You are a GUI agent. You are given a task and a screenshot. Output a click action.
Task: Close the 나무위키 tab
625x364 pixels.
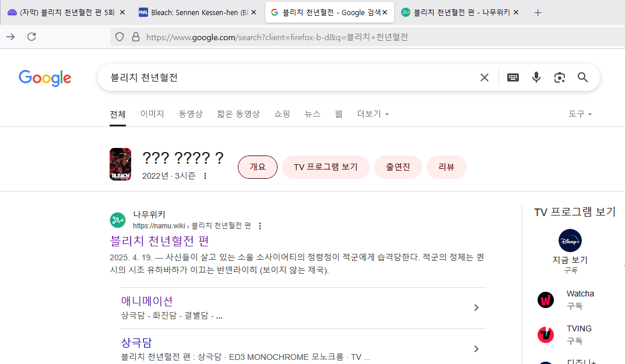[516, 12]
